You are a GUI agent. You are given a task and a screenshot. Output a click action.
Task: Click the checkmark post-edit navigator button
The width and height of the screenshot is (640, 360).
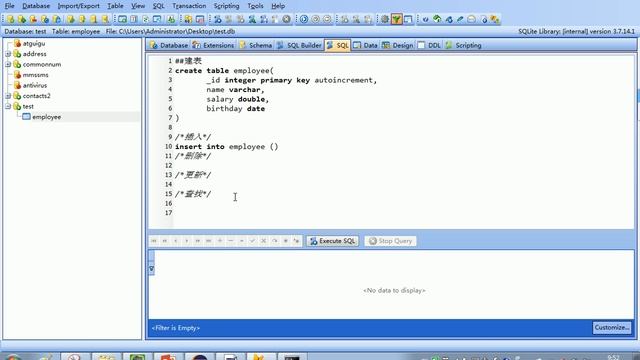click(x=253, y=241)
